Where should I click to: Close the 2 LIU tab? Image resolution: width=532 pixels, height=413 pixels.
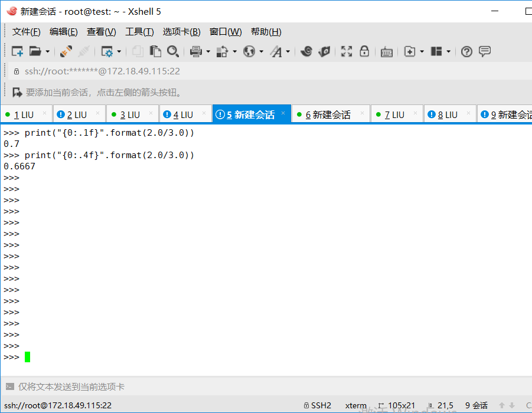click(97, 113)
